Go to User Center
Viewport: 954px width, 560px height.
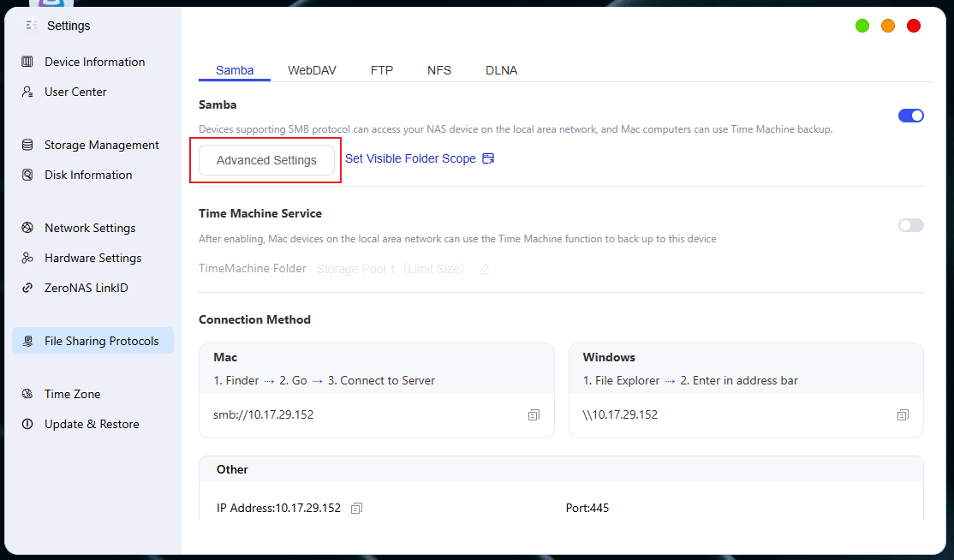pyautogui.click(x=93, y=92)
